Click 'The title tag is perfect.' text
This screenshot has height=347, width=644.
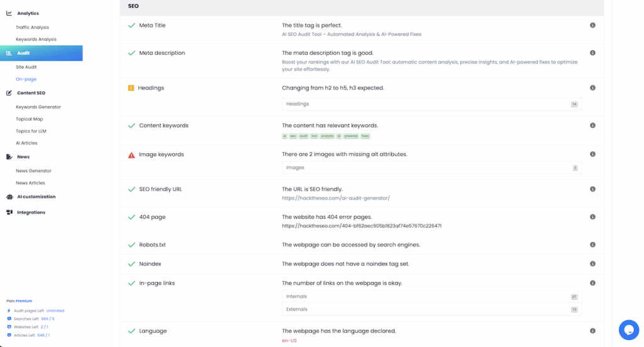click(312, 26)
